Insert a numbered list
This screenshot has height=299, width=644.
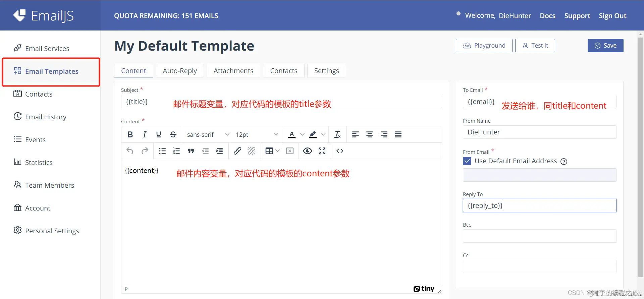(x=176, y=151)
